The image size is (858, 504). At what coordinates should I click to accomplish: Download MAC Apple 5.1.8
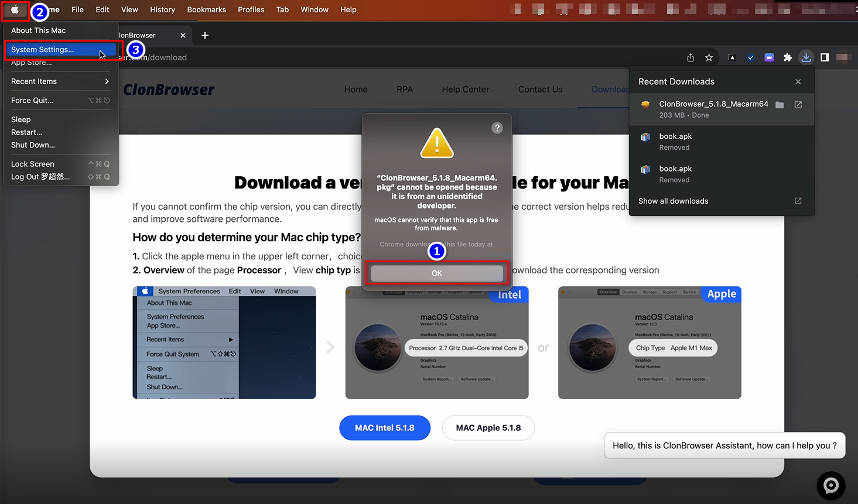click(488, 428)
